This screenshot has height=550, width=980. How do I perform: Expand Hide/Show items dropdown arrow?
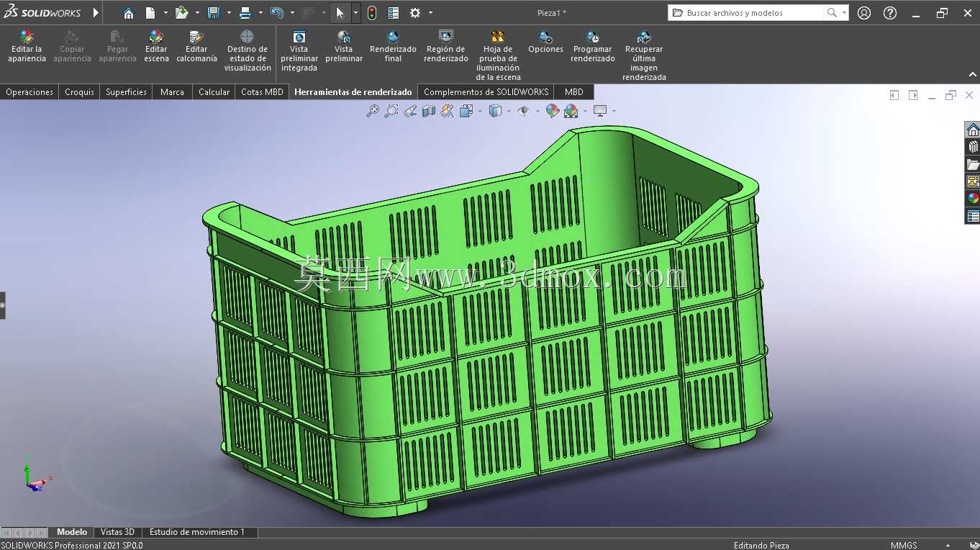[x=537, y=111]
